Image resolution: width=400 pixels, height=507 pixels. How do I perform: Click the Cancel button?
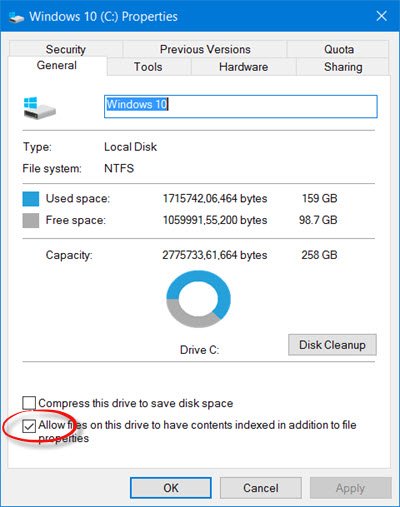point(261,488)
